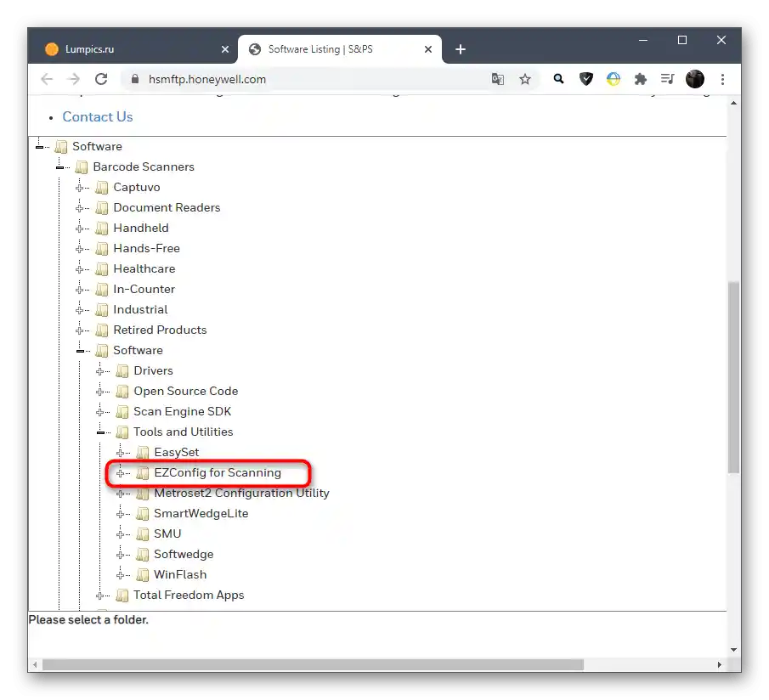769x700 pixels.
Task: Open the profile avatar
Action: [694, 79]
